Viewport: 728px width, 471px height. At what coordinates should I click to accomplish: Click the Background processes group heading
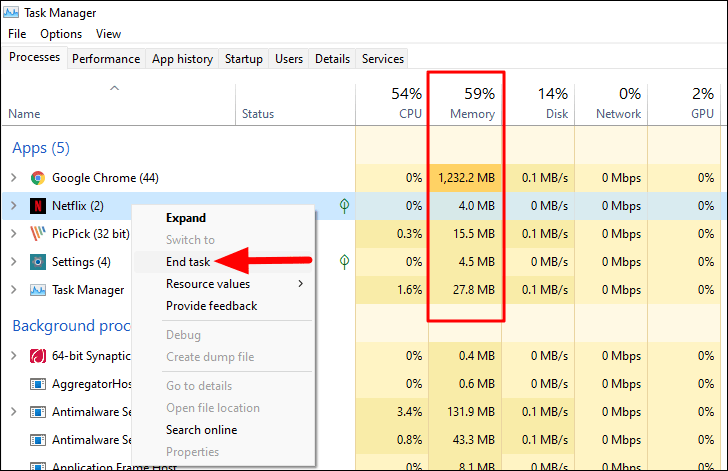72,326
